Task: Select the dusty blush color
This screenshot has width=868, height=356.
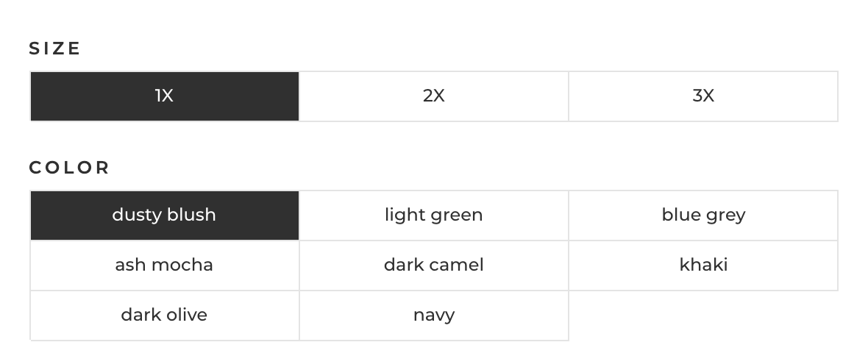Action: click(x=164, y=216)
